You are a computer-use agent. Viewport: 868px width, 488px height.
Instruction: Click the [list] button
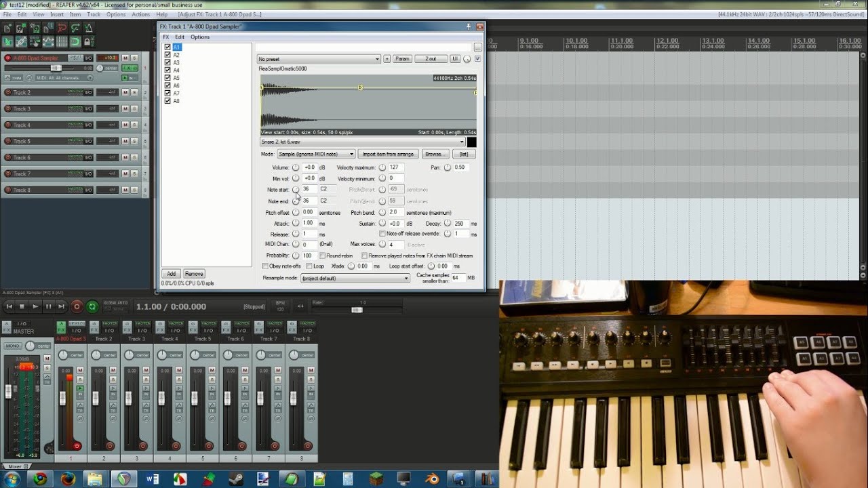coord(464,154)
